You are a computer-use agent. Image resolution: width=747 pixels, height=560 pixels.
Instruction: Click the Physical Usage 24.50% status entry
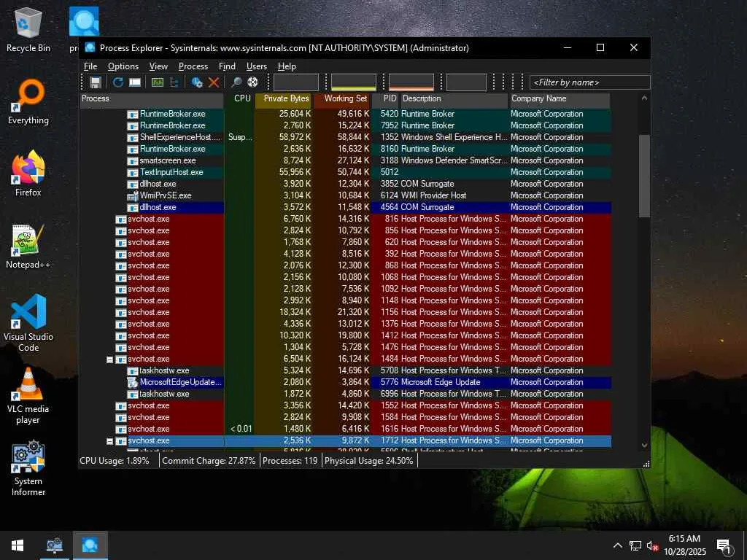tap(368, 461)
